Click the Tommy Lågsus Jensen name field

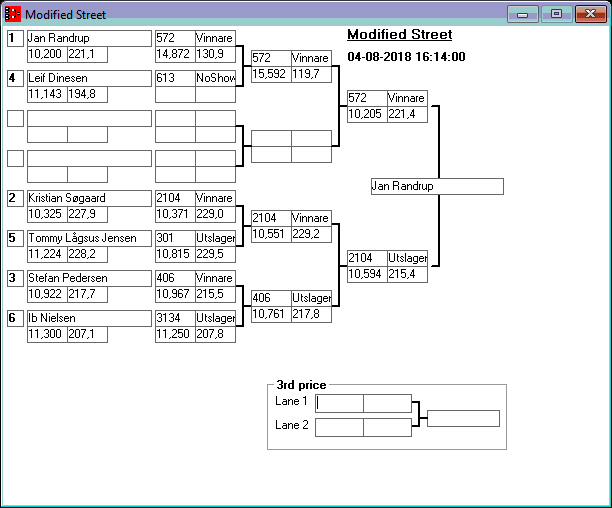pos(89,238)
